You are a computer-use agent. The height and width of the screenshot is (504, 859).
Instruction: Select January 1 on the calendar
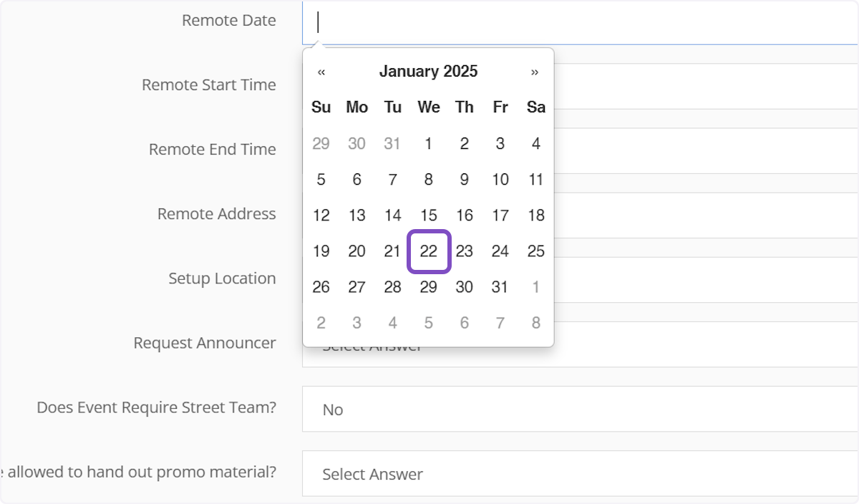click(428, 143)
